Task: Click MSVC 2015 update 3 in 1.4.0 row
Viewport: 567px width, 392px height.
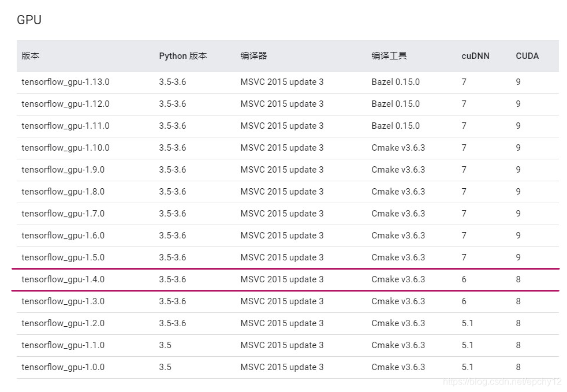Action: click(x=282, y=279)
